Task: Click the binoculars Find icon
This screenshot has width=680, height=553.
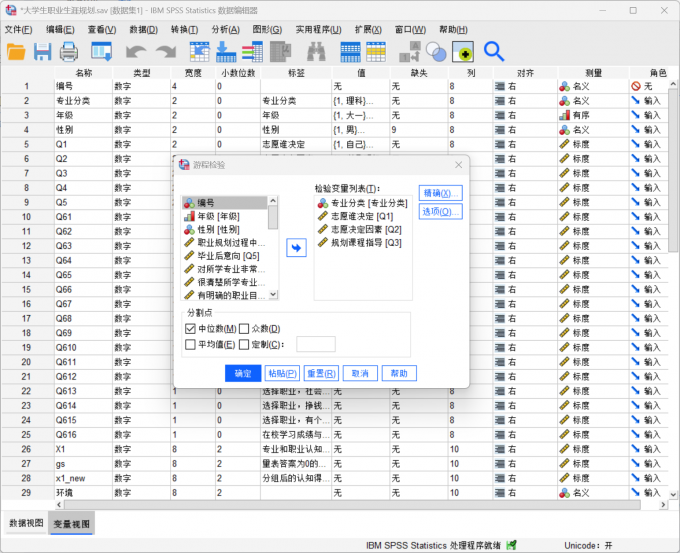Action: point(317,52)
